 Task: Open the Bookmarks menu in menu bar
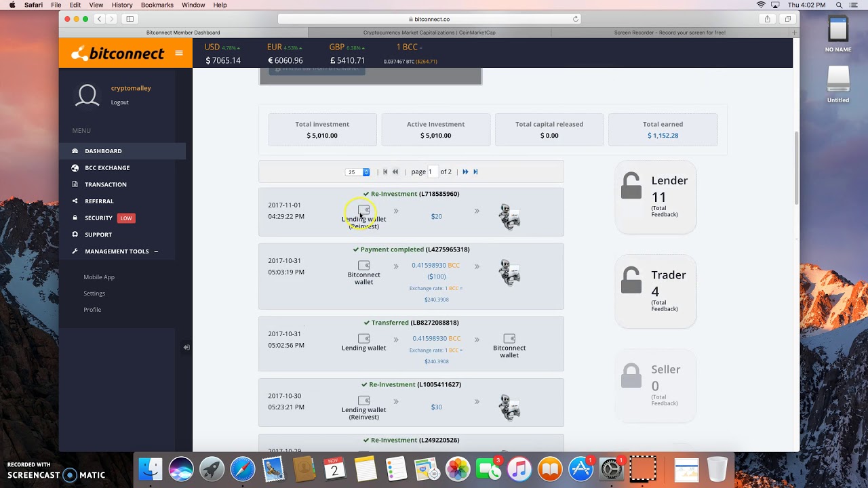(x=157, y=5)
